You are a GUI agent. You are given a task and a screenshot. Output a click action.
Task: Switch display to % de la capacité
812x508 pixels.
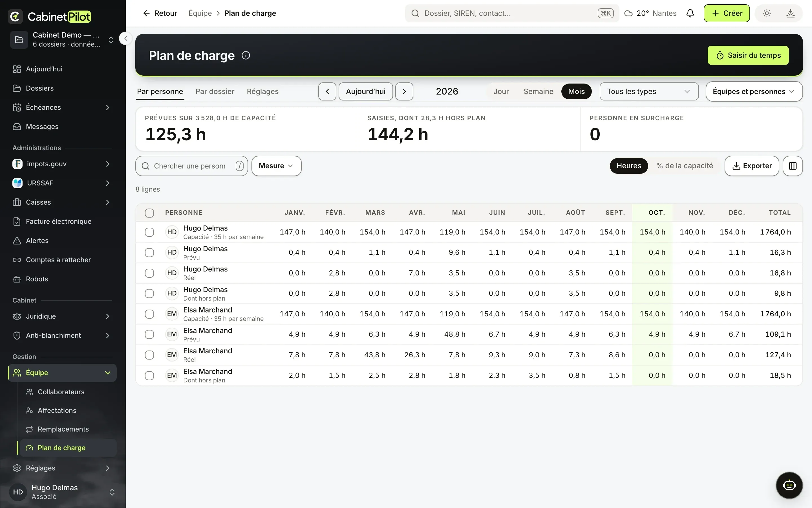(685, 166)
